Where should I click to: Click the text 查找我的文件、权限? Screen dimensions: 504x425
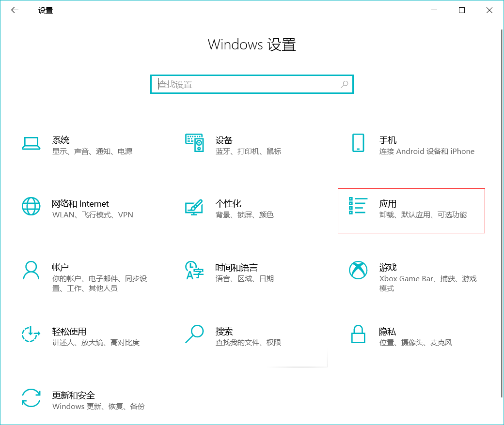[x=248, y=343]
